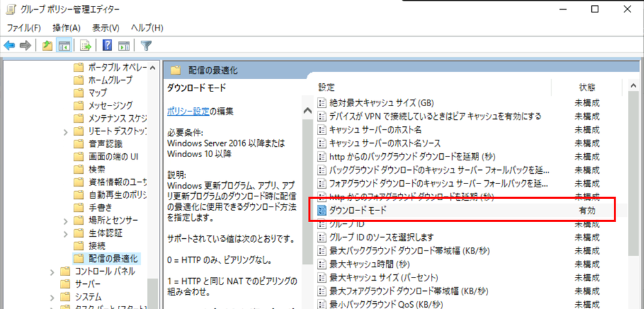
Task: Toggle the Show/Hide Action Pane toolbar icon
Action: (x=124, y=46)
